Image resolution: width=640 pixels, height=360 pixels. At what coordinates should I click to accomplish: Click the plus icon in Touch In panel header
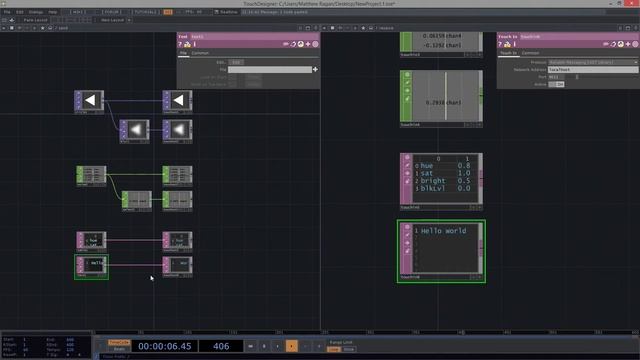tap(628, 44)
